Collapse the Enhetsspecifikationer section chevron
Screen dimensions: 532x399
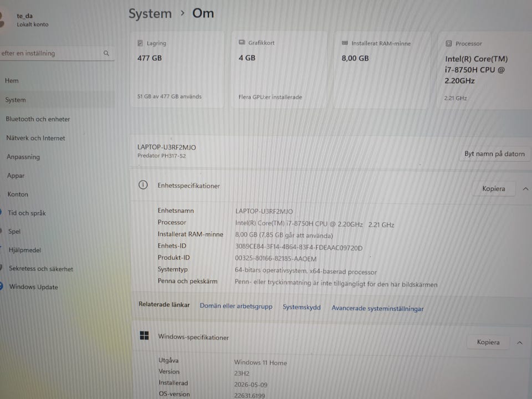click(525, 188)
